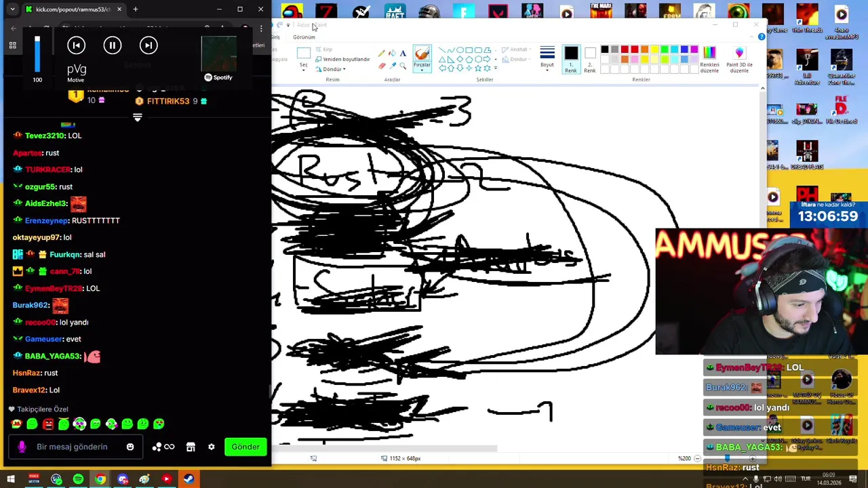This screenshot has width=868, height=488.
Task: Pick the purple color swatch in palette
Action: click(x=694, y=49)
